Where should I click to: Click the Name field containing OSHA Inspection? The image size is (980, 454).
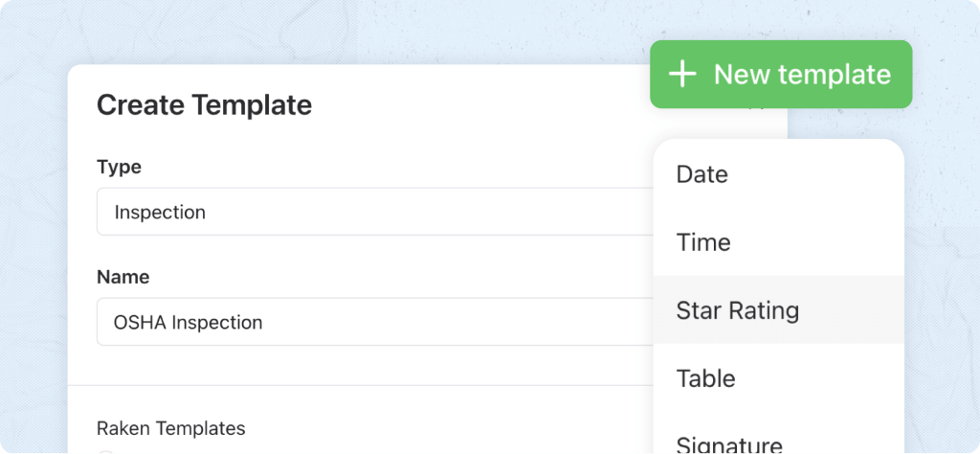coord(373,323)
